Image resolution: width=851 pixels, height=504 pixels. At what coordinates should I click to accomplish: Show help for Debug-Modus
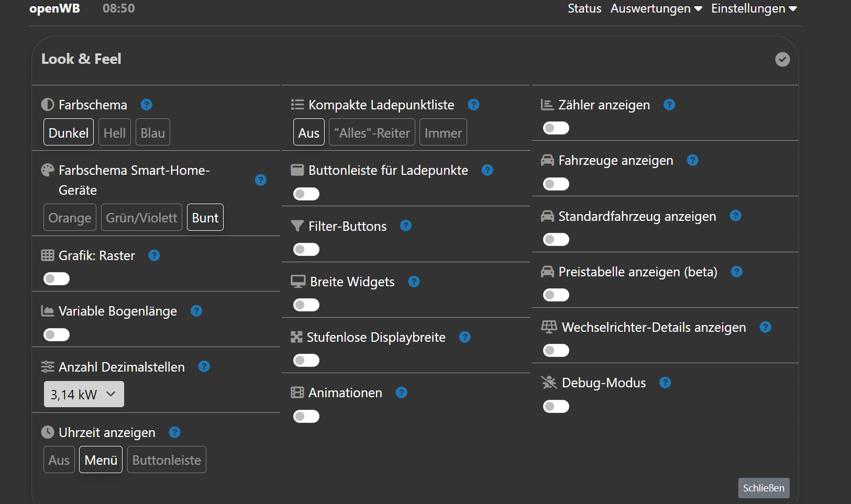coord(665,383)
